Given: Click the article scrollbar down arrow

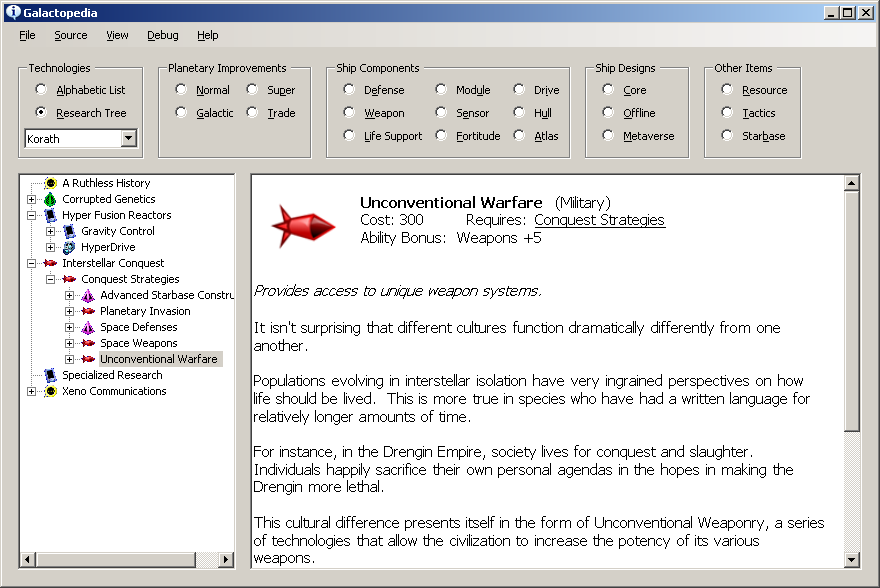Looking at the screenshot, I should point(851,559).
